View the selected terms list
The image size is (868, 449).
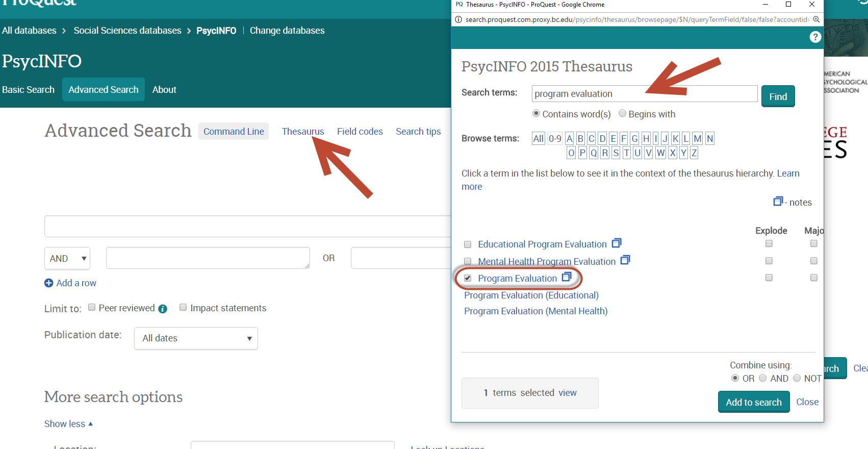tap(568, 393)
